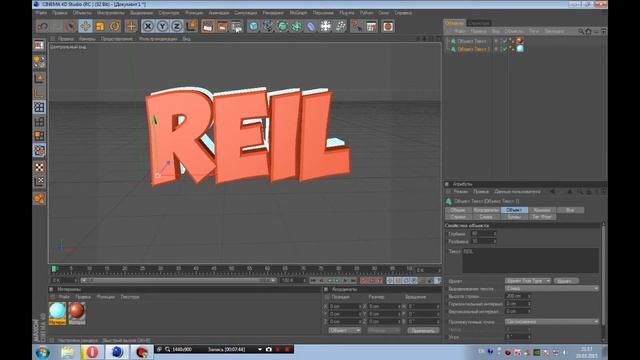Open the MoGraph menu

[298, 13]
